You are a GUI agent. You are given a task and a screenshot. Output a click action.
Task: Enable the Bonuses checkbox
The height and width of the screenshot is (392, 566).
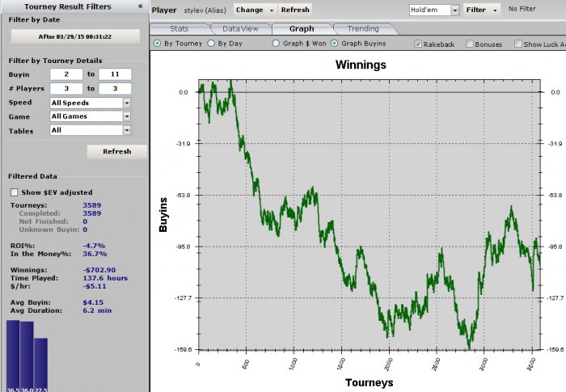click(470, 44)
